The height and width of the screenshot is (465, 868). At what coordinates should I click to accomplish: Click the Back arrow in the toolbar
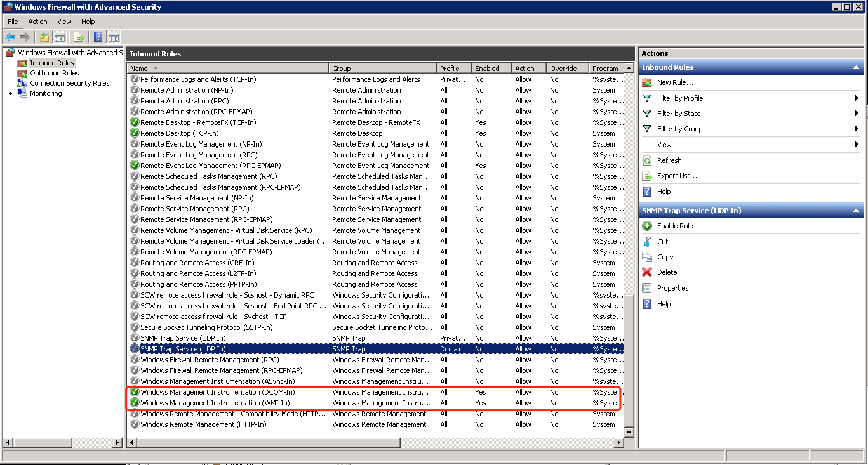pyautogui.click(x=10, y=37)
